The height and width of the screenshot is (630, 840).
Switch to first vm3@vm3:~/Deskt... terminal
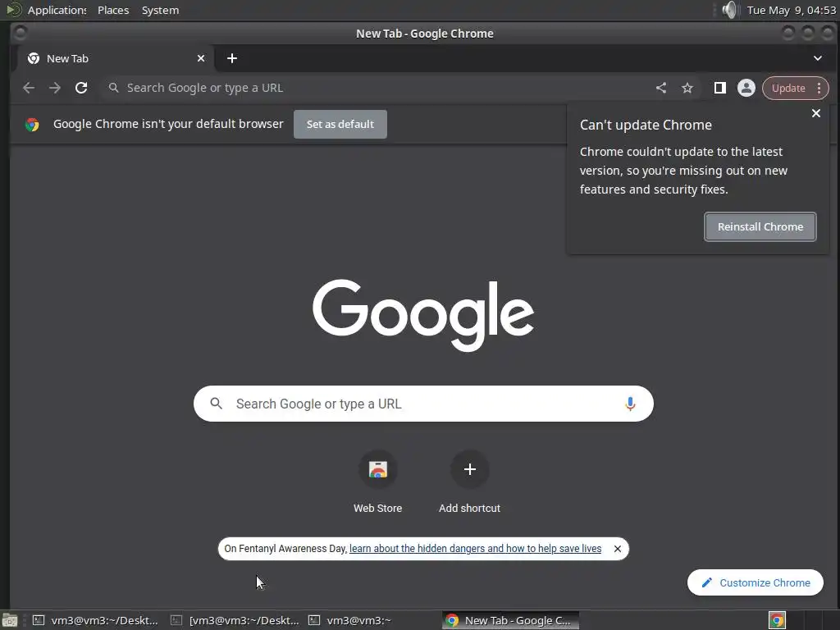click(x=95, y=620)
